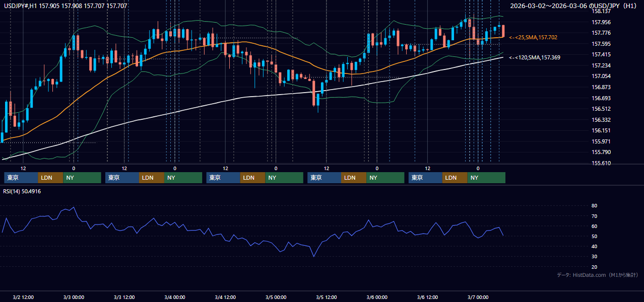Click the HistData.com data source credit
This screenshot has width=644, height=302.
598,275
